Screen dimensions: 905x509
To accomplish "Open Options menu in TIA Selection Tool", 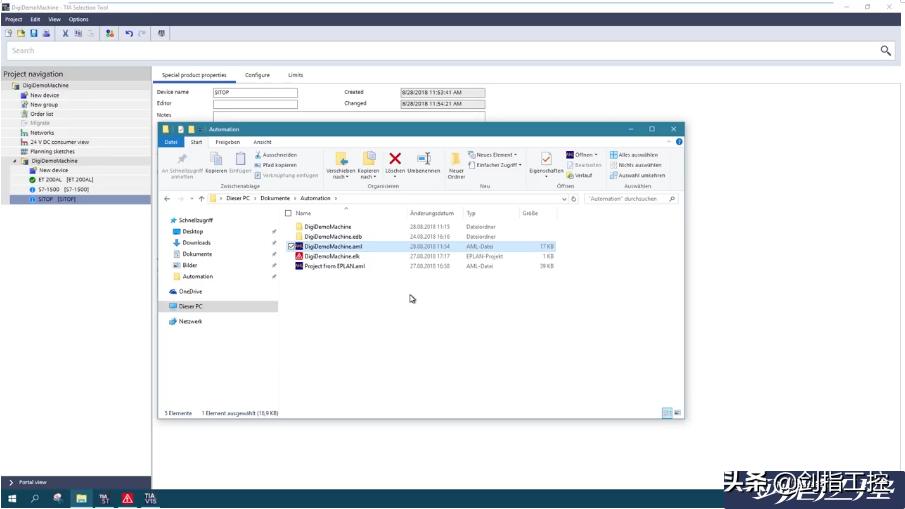I will click(x=78, y=20).
